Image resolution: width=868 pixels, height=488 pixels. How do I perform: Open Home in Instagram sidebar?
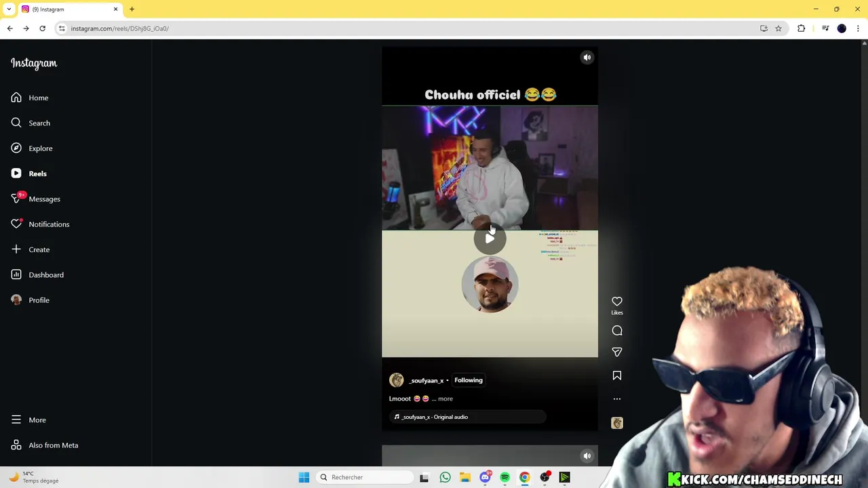(x=30, y=98)
